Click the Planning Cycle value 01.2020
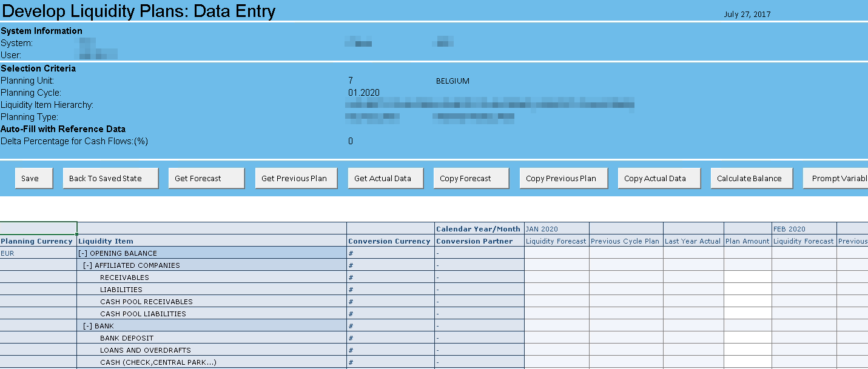 coord(364,93)
